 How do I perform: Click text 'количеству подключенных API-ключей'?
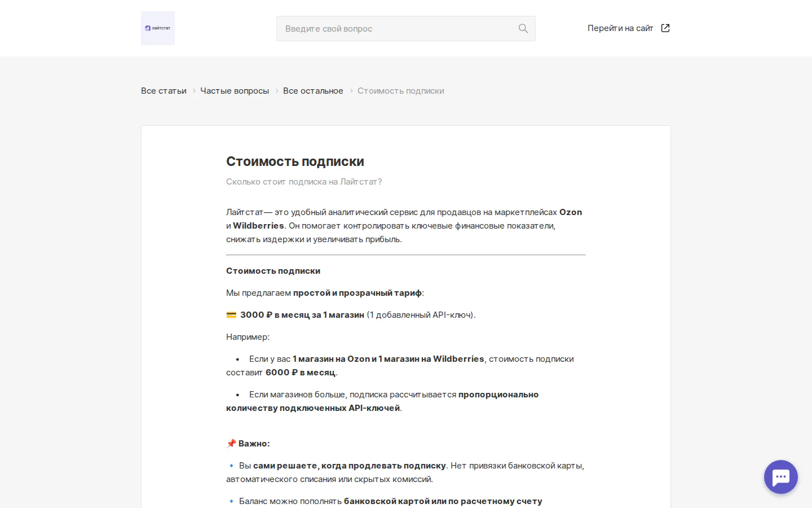point(313,408)
